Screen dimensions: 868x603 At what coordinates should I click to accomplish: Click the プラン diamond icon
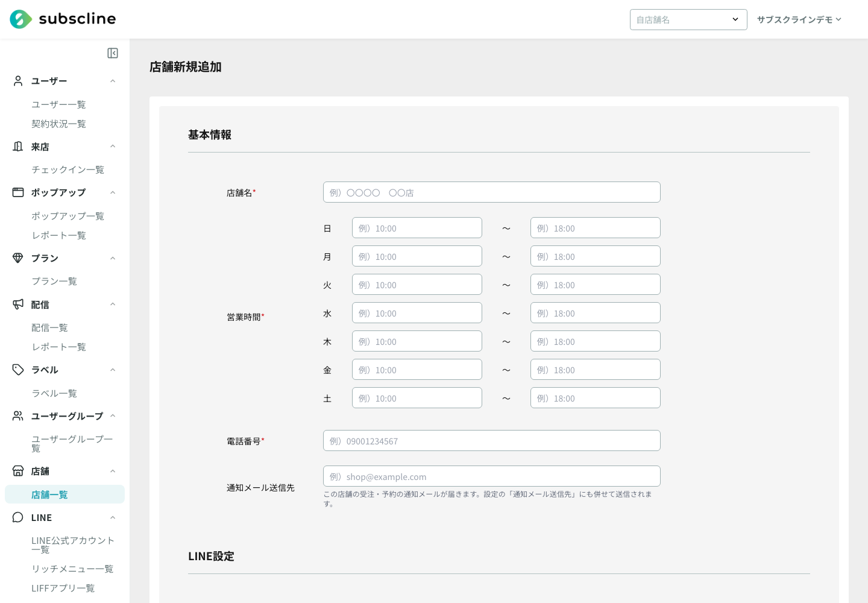pos(18,258)
